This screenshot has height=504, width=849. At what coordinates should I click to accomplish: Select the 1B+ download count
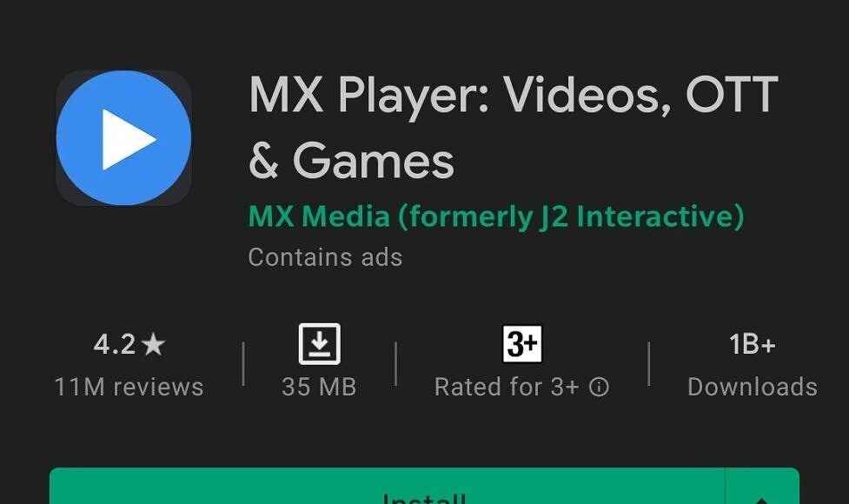click(x=752, y=344)
